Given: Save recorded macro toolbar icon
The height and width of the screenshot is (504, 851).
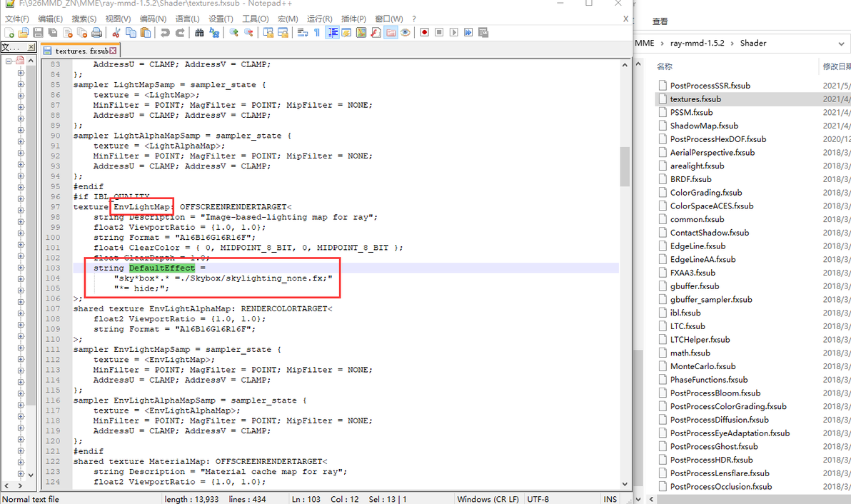Looking at the screenshot, I should [483, 33].
